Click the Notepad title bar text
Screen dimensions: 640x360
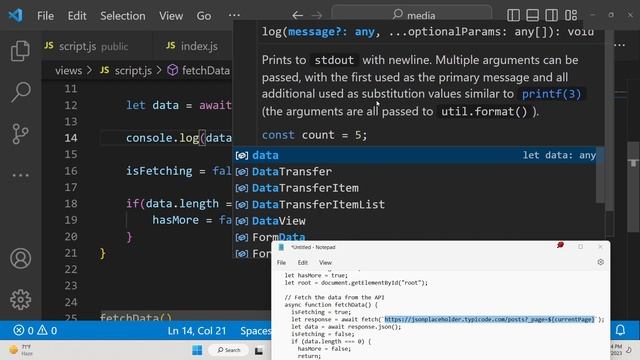pyautogui.click(x=313, y=247)
